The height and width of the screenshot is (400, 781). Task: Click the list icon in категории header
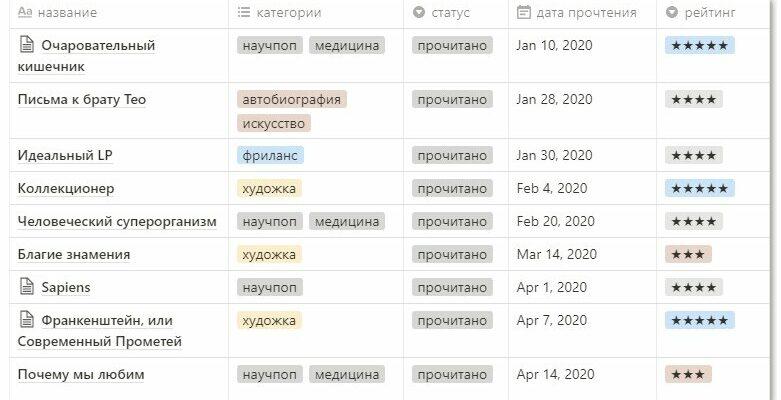point(244,12)
